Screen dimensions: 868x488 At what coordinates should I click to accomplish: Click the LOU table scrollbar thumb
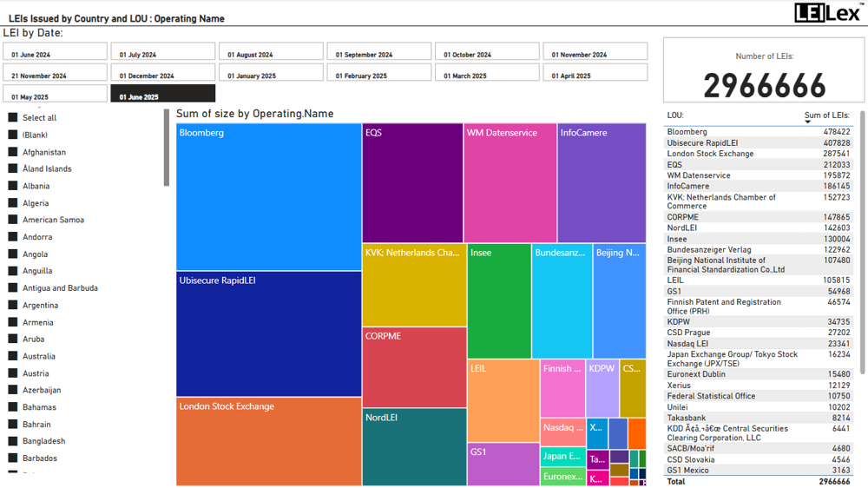pyautogui.click(x=863, y=241)
